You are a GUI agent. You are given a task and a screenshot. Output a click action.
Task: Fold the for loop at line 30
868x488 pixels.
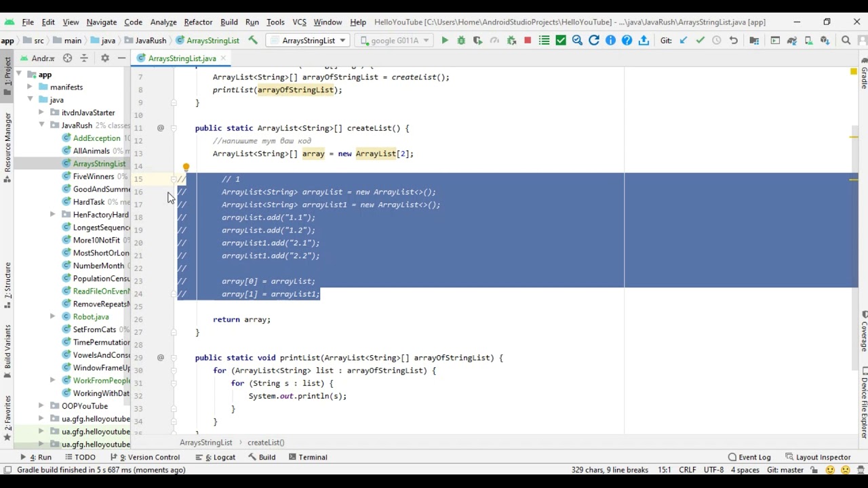(x=174, y=371)
